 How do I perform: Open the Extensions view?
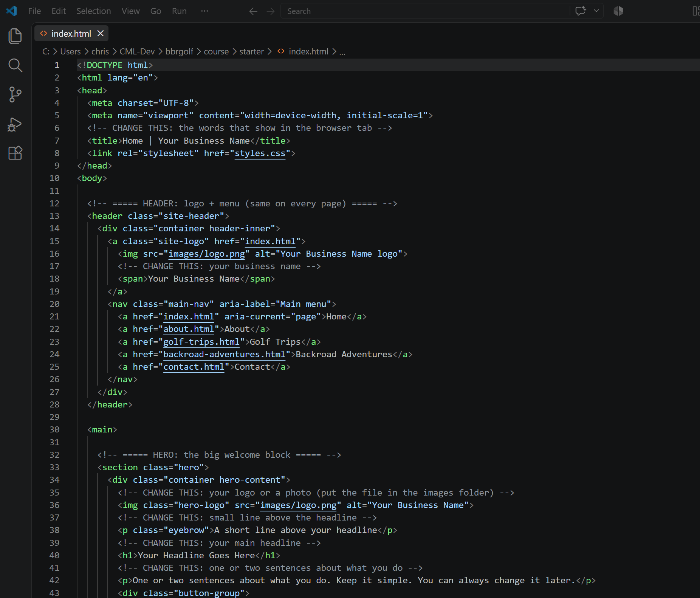[15, 153]
